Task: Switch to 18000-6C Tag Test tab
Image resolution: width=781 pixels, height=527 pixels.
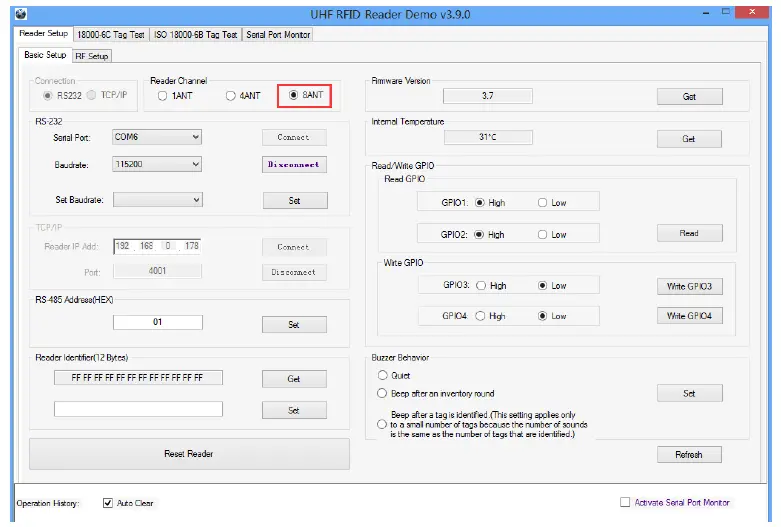Action: [x=111, y=35]
